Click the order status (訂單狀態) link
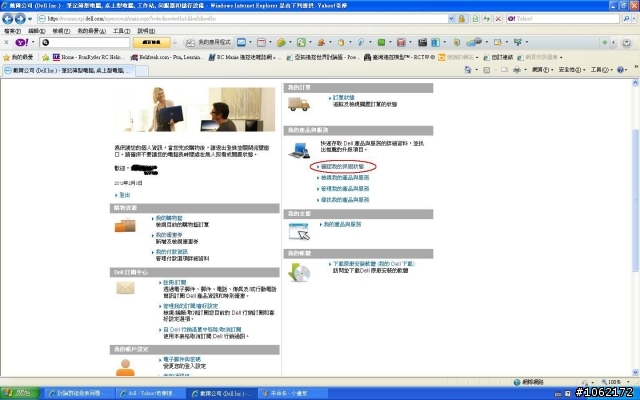640x400 pixels. point(344,98)
